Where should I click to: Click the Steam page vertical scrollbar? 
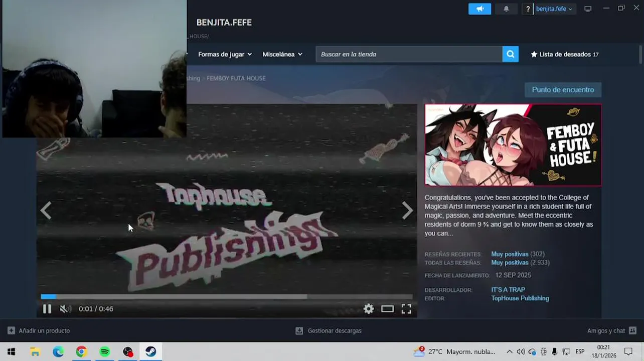point(640,54)
